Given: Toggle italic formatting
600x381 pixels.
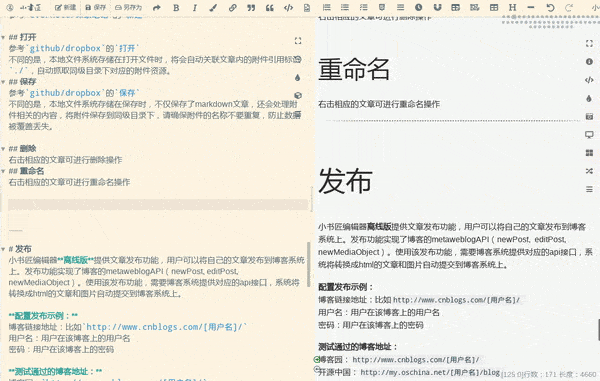Looking at the screenshot, I should (x=195, y=8).
